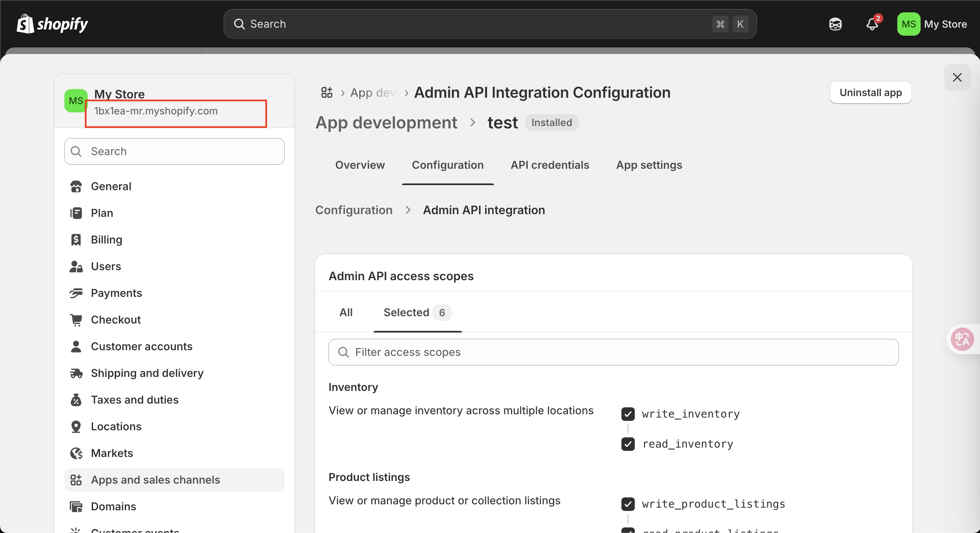Show All access scopes tab
980x533 pixels.
click(346, 312)
